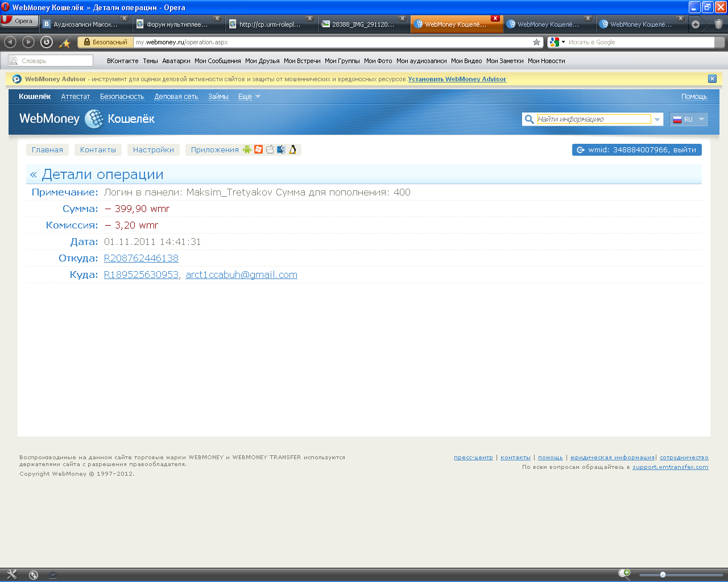Open the Мои аудиозаписи bookmark
The image size is (728, 582).
(421, 61)
